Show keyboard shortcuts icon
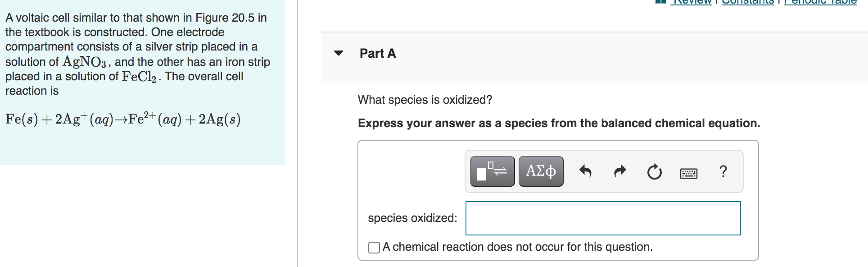868x267 pixels. coord(688,173)
